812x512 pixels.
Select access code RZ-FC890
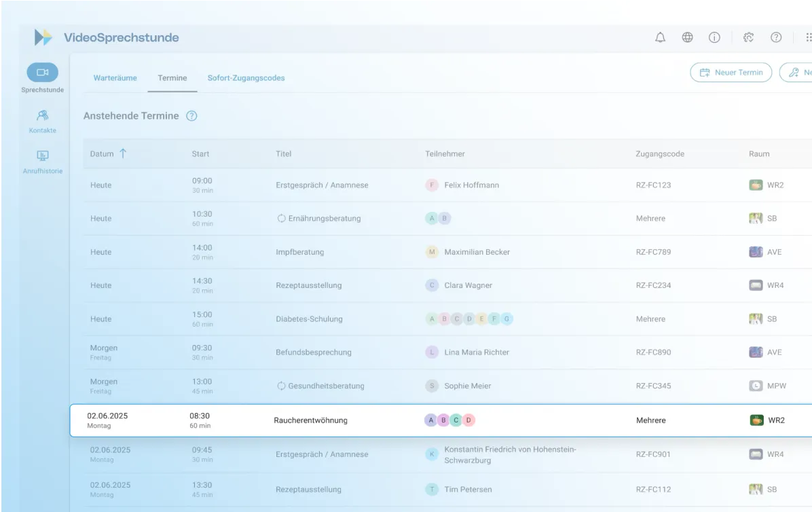pyautogui.click(x=654, y=352)
